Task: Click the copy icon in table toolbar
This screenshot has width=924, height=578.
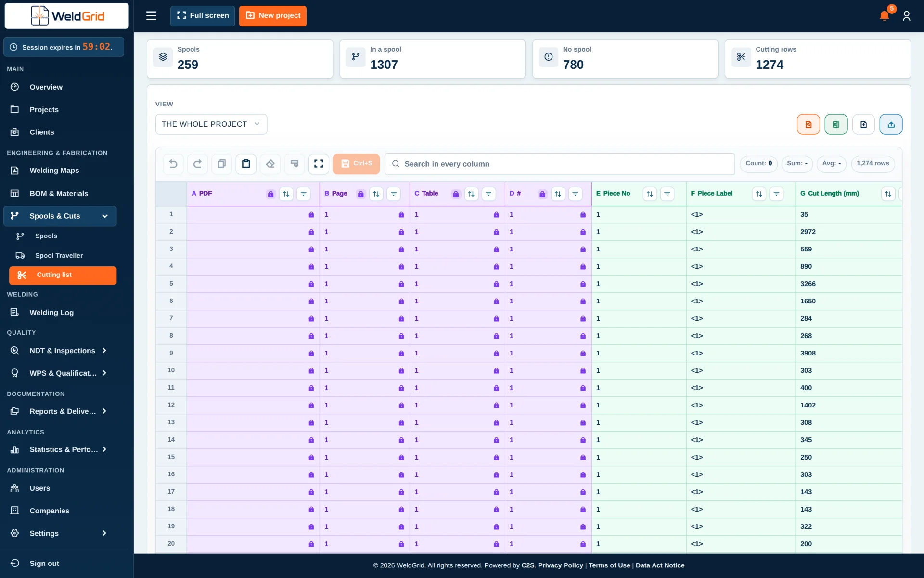Action: point(222,164)
